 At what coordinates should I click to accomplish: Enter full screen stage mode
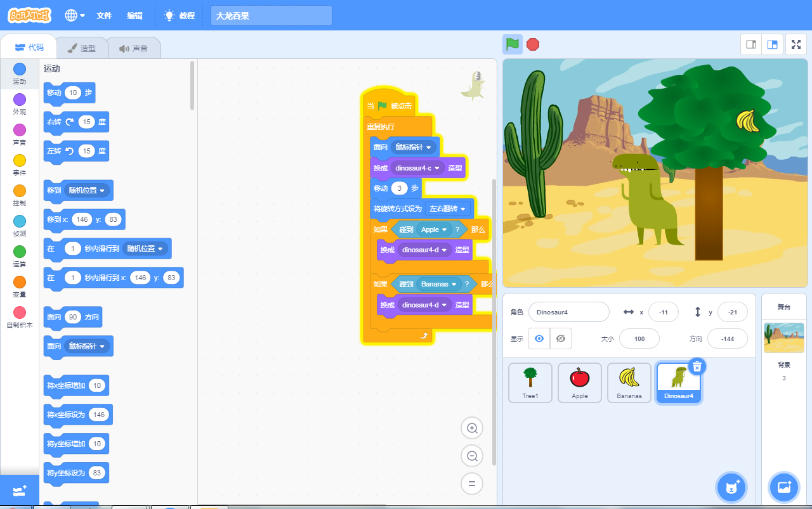(796, 44)
